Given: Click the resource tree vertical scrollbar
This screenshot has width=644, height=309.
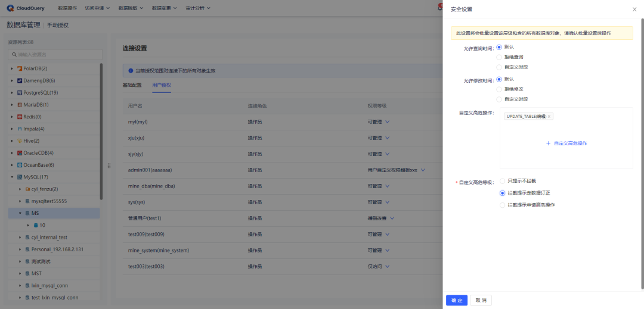Looking at the screenshot, I should pyautogui.click(x=101, y=131).
